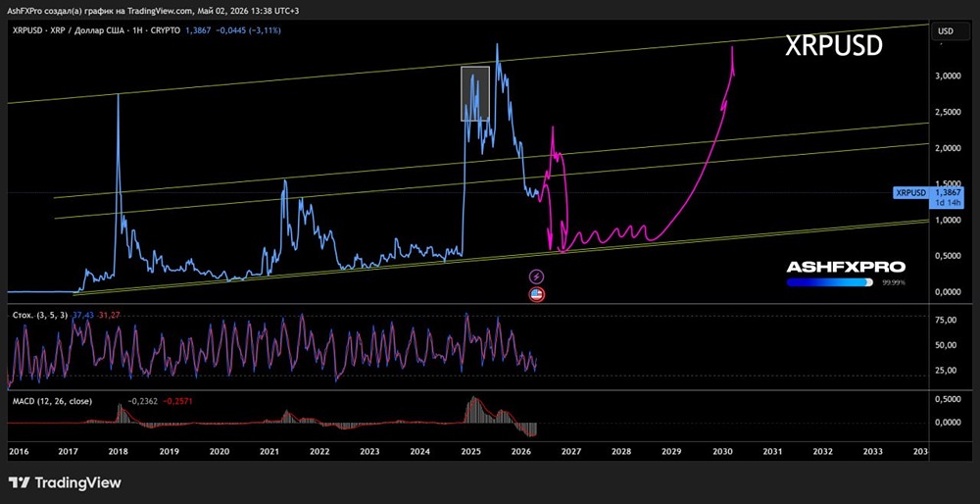Click the 1,0000 price axis label
980x504 pixels.
point(948,220)
